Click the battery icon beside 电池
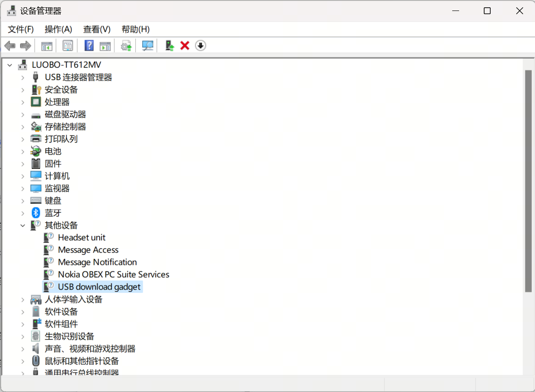This screenshot has height=392, width=535. point(36,151)
